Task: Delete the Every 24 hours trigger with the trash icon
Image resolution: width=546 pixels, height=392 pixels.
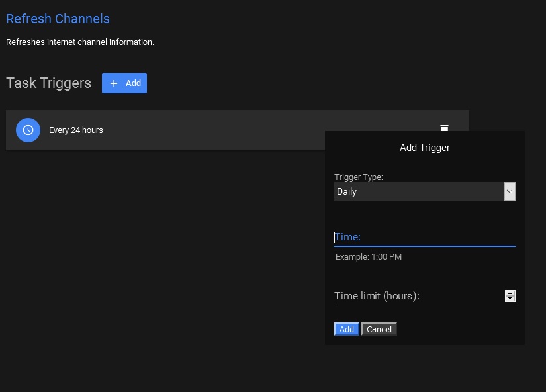Action: pos(444,127)
